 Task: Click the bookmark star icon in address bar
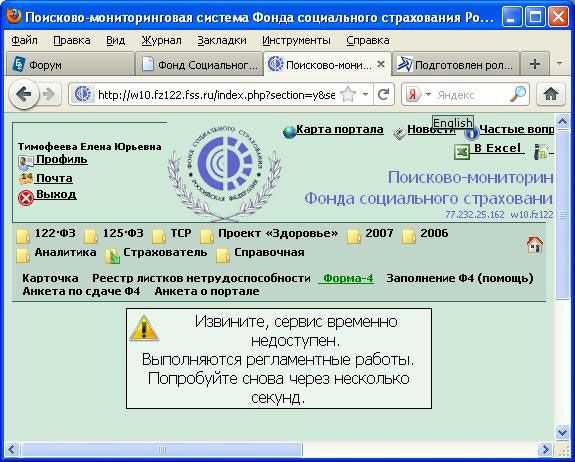pyautogui.click(x=347, y=95)
